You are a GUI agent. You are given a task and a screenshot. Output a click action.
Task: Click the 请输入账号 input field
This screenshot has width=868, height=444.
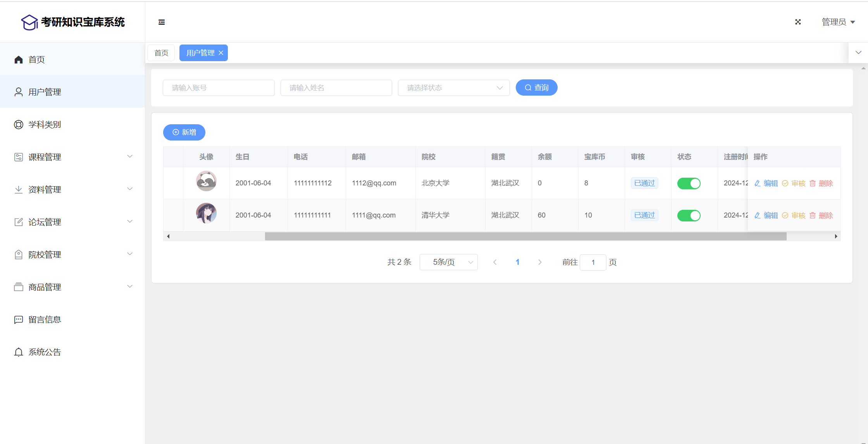[x=219, y=88]
